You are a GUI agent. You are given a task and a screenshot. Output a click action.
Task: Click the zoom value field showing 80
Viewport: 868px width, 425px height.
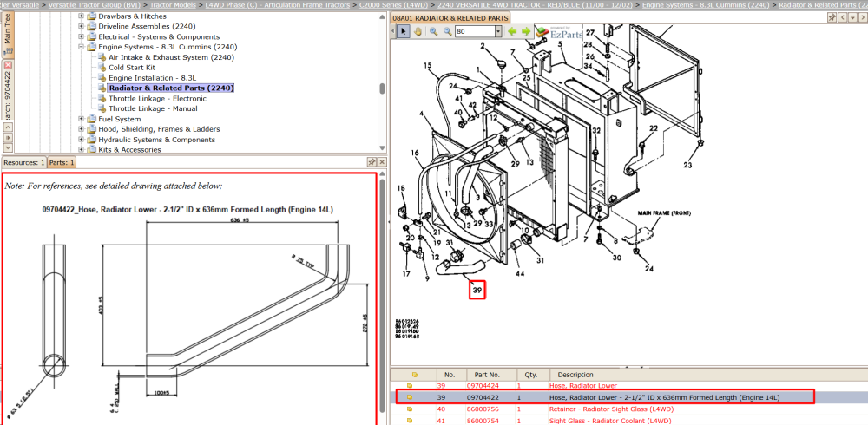pos(475,31)
